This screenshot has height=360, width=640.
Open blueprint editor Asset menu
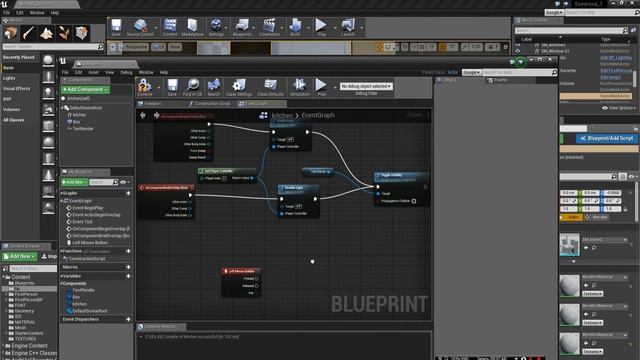click(x=93, y=72)
